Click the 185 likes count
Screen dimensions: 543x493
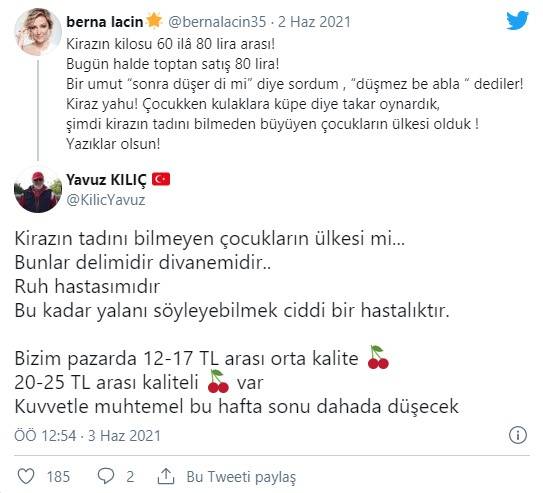click(58, 477)
